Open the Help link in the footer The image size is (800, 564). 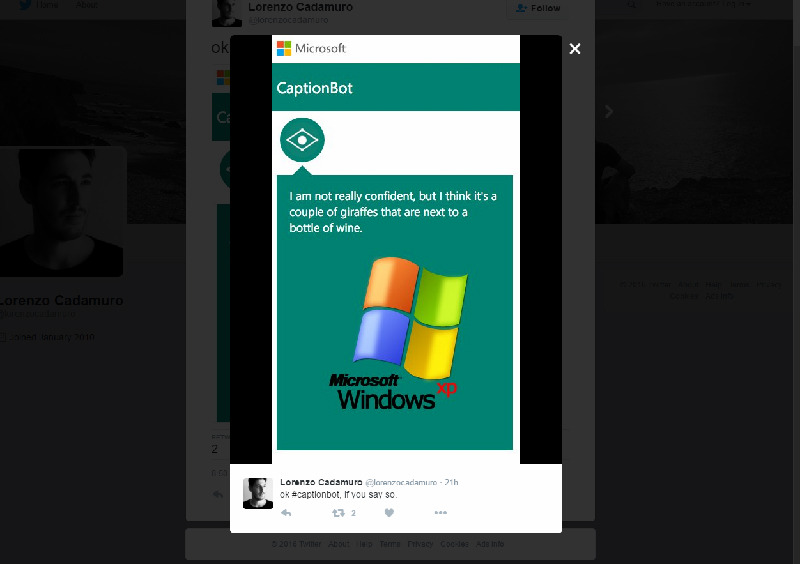coord(365,544)
